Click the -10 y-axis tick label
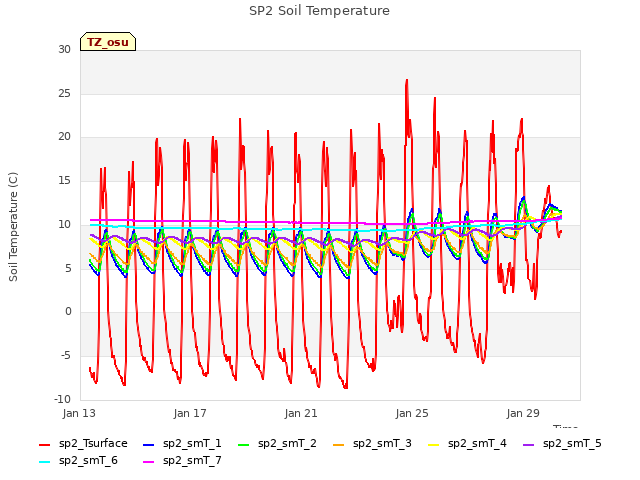 coord(63,399)
